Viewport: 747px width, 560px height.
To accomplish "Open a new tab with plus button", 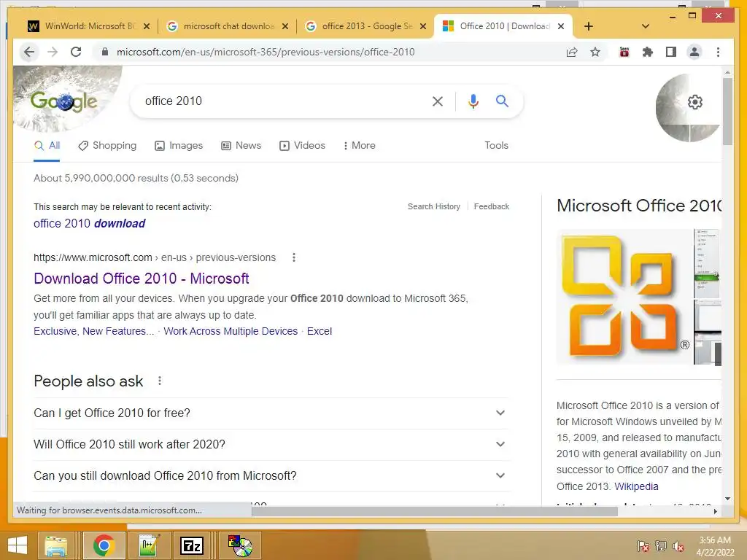I will (x=589, y=26).
